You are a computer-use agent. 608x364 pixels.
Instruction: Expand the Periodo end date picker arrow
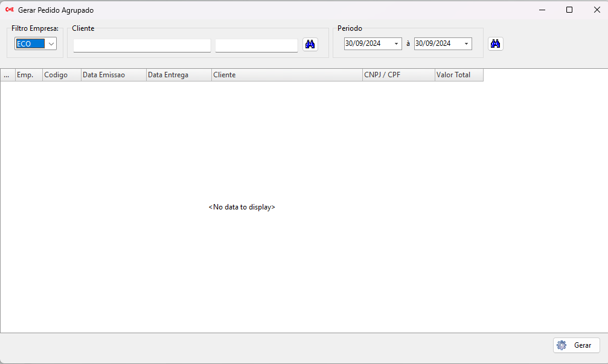pos(466,44)
